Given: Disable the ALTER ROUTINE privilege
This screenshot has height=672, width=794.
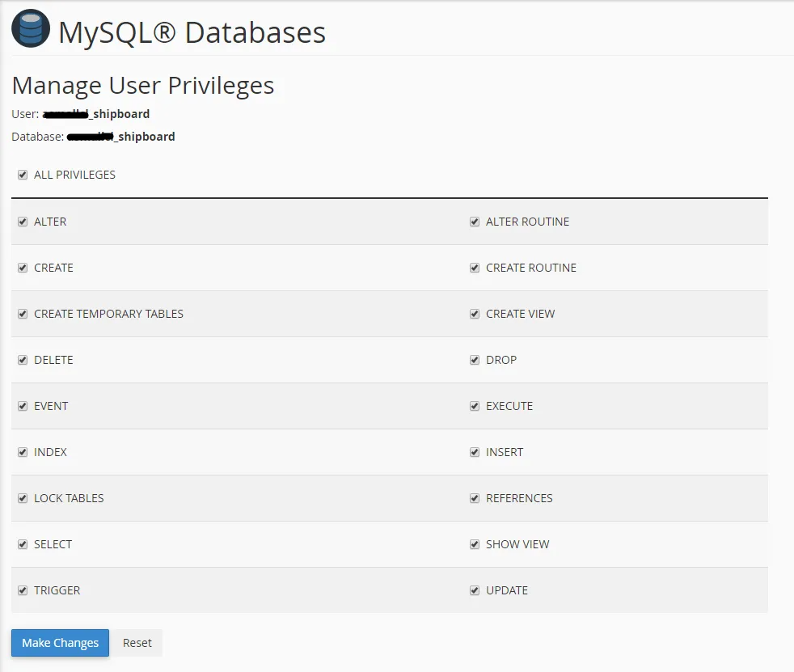Looking at the screenshot, I should tap(474, 222).
